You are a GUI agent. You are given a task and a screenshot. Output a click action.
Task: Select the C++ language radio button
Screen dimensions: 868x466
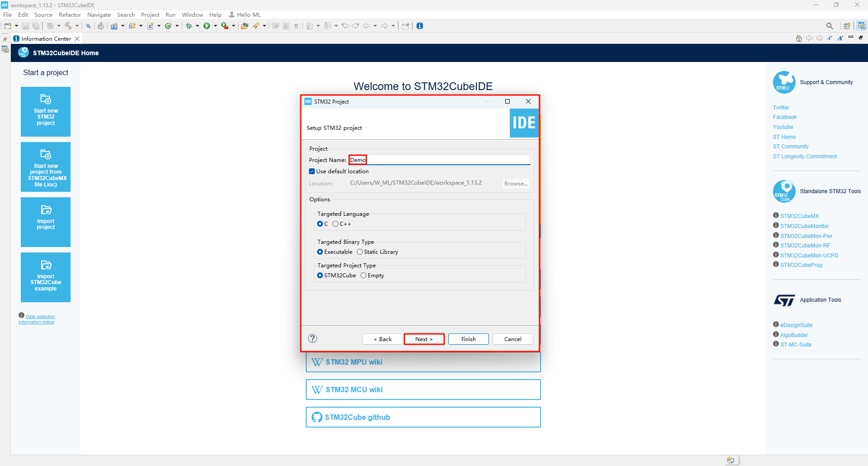(x=336, y=224)
